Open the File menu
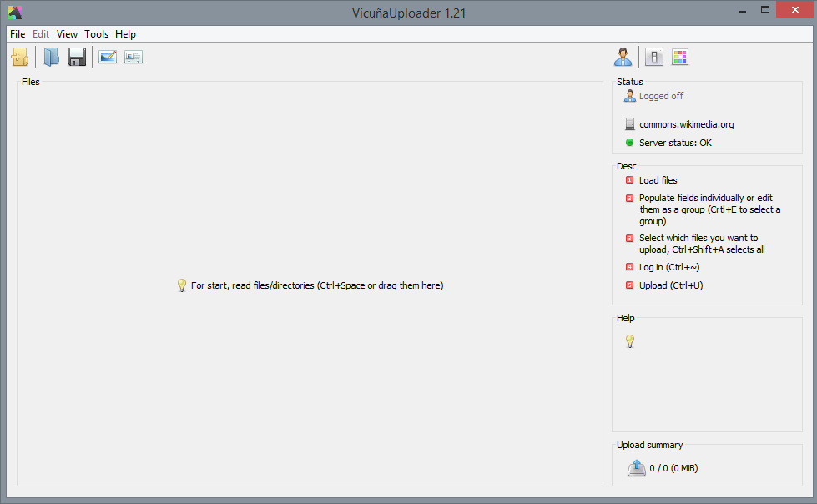Viewport: 817px width, 504px height. pos(18,34)
